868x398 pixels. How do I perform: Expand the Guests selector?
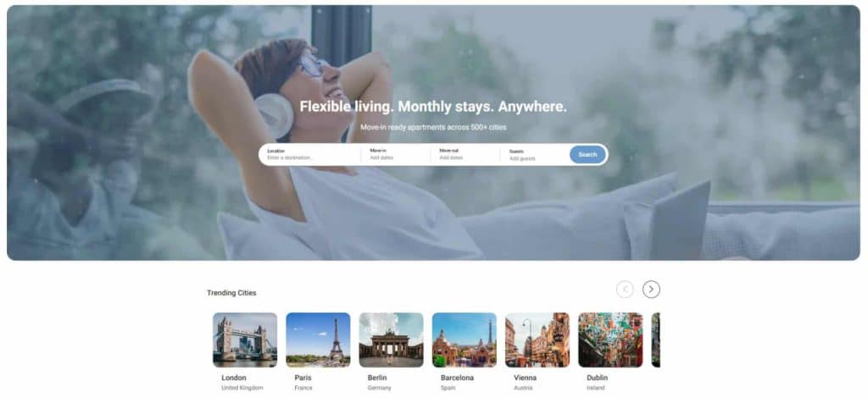tap(535, 155)
